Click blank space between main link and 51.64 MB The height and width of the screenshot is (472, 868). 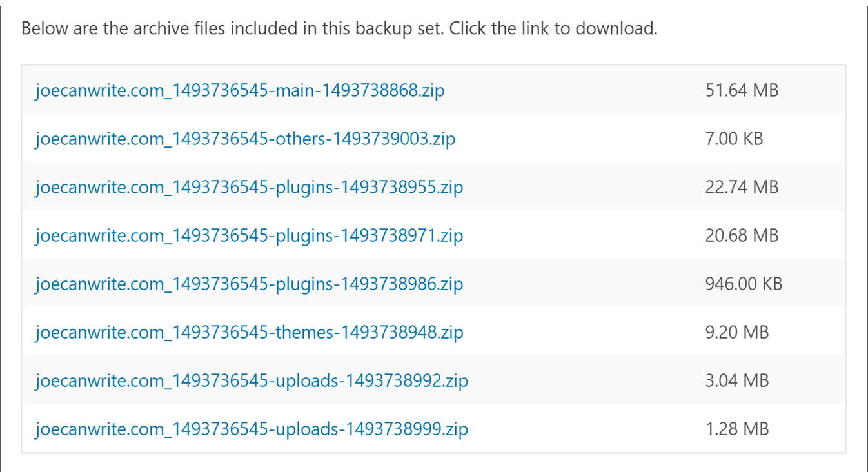[x=574, y=90]
